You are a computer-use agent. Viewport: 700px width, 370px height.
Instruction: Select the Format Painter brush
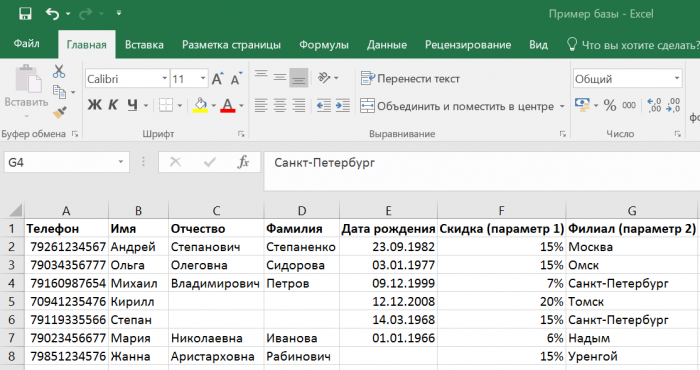click(60, 112)
